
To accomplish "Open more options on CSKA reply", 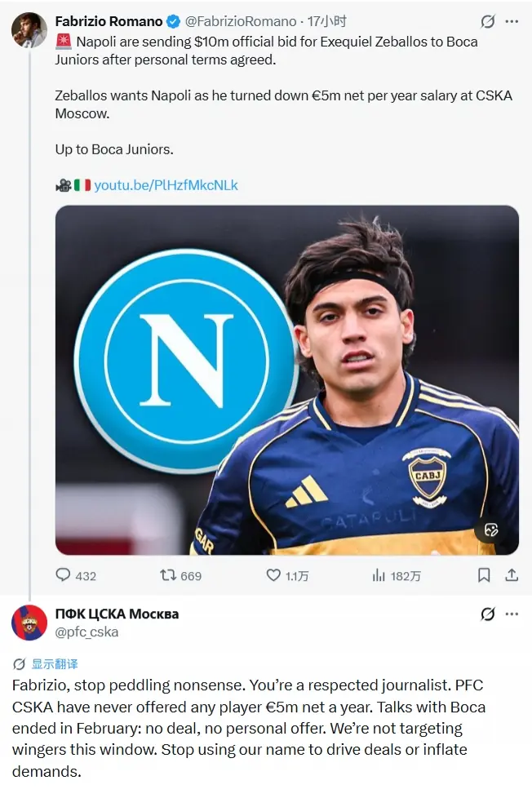I will [x=512, y=614].
